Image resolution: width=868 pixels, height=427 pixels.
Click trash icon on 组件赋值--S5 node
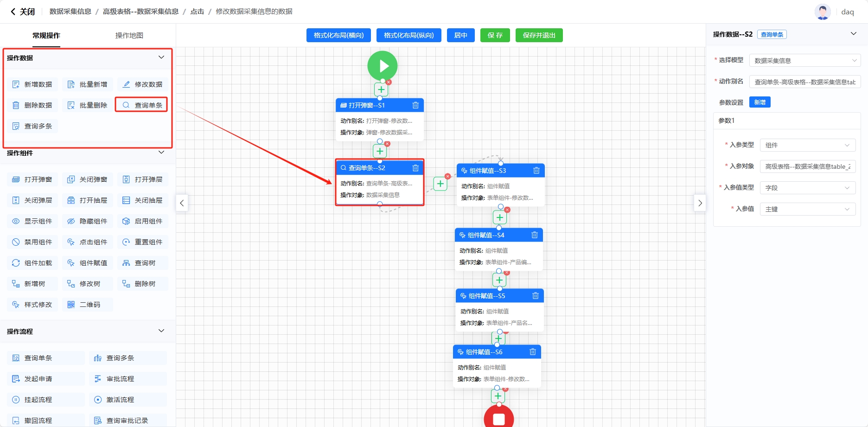pos(536,296)
